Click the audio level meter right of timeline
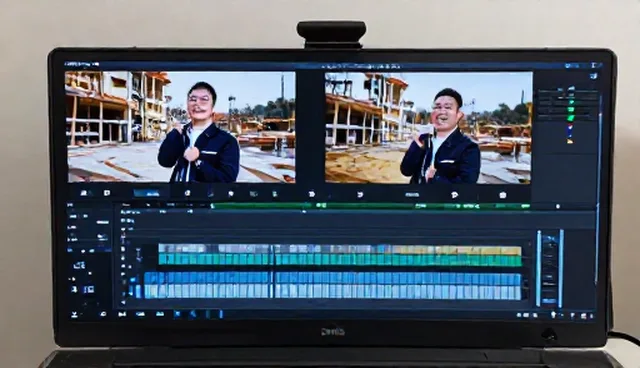This screenshot has width=640, height=368. (550, 268)
